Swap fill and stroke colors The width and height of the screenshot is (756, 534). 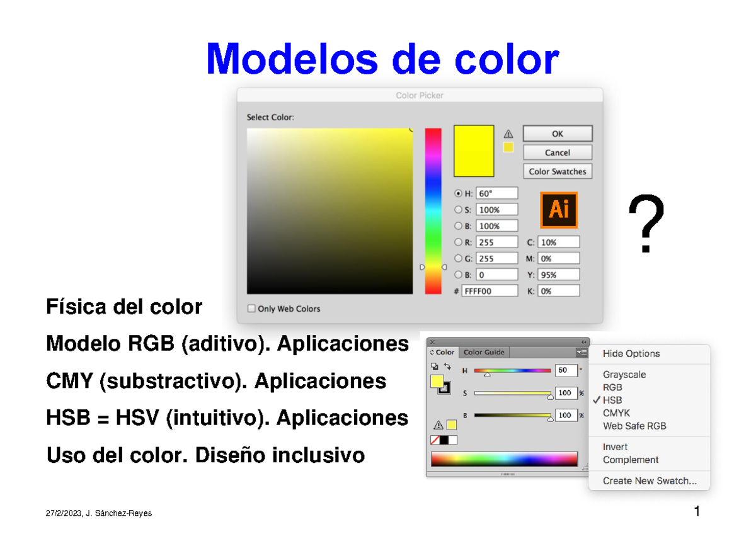(447, 366)
